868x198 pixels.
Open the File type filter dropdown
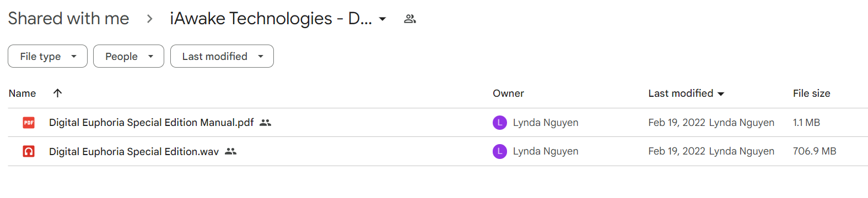pyautogui.click(x=47, y=56)
